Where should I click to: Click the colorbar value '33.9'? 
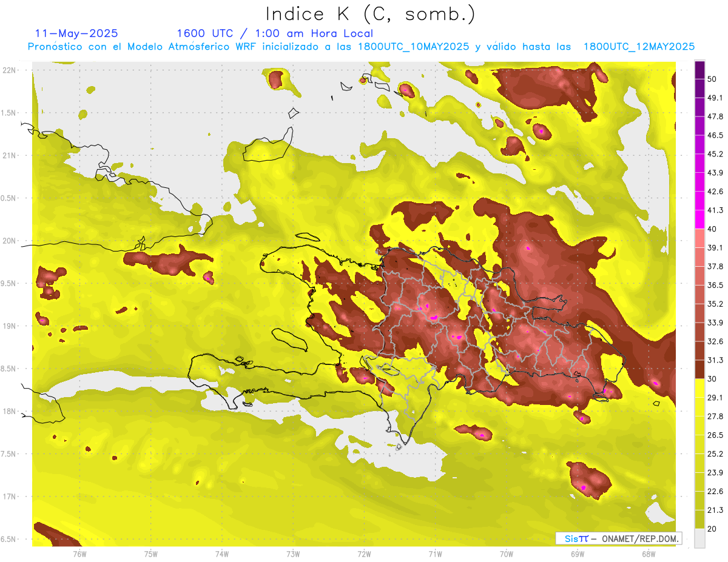click(716, 323)
